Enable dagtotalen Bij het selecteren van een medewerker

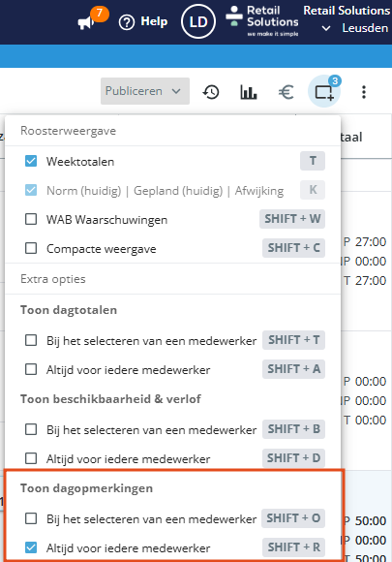(x=31, y=340)
